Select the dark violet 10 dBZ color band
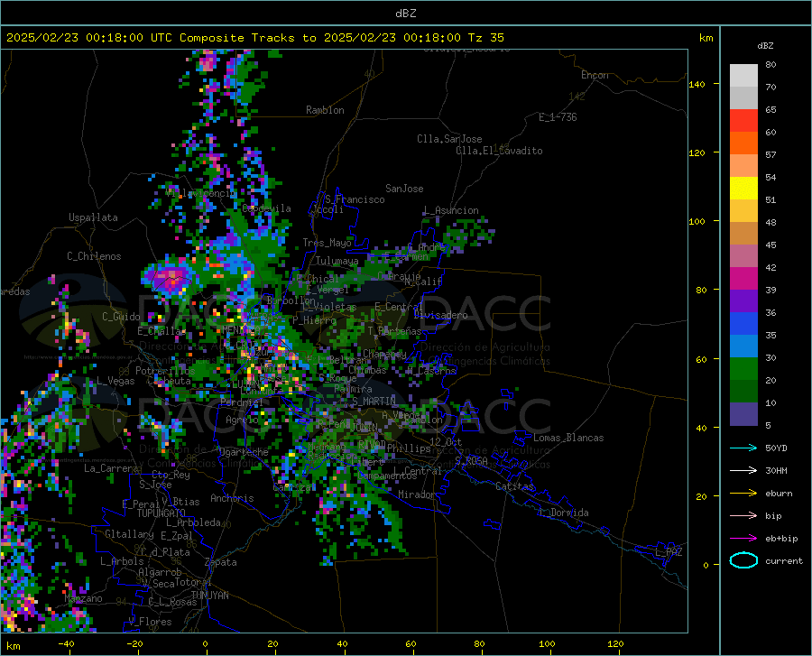Viewport: 812px width, 656px height. pyautogui.click(x=743, y=414)
